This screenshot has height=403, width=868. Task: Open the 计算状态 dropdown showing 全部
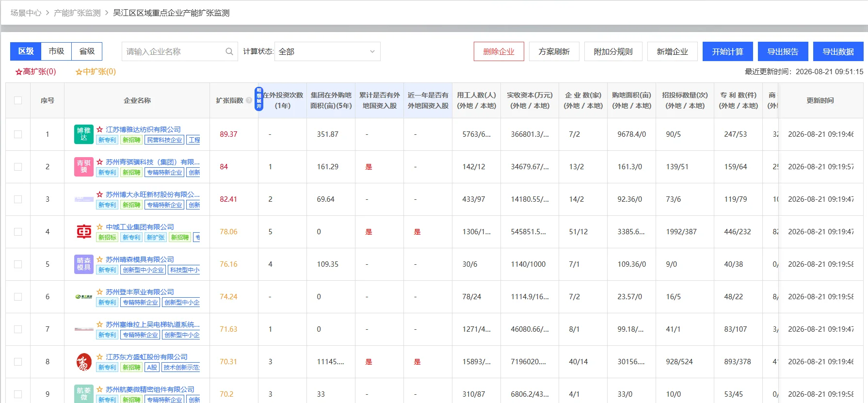coord(327,51)
